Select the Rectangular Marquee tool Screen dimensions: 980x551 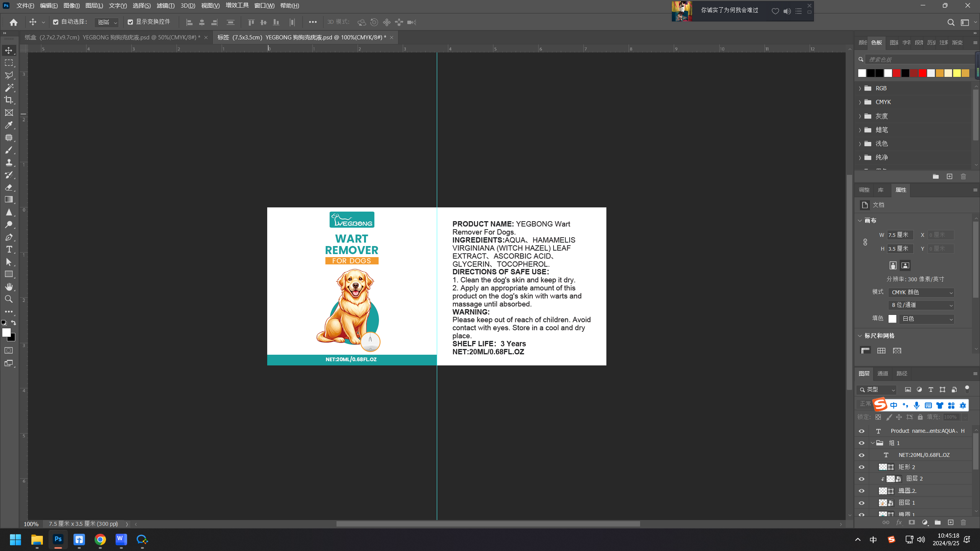point(8,63)
